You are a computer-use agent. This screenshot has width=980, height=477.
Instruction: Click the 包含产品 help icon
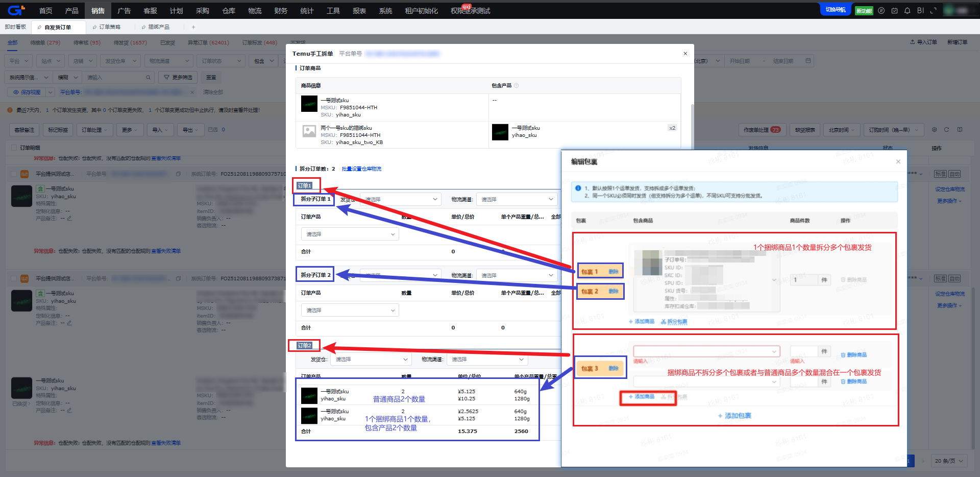(x=516, y=86)
